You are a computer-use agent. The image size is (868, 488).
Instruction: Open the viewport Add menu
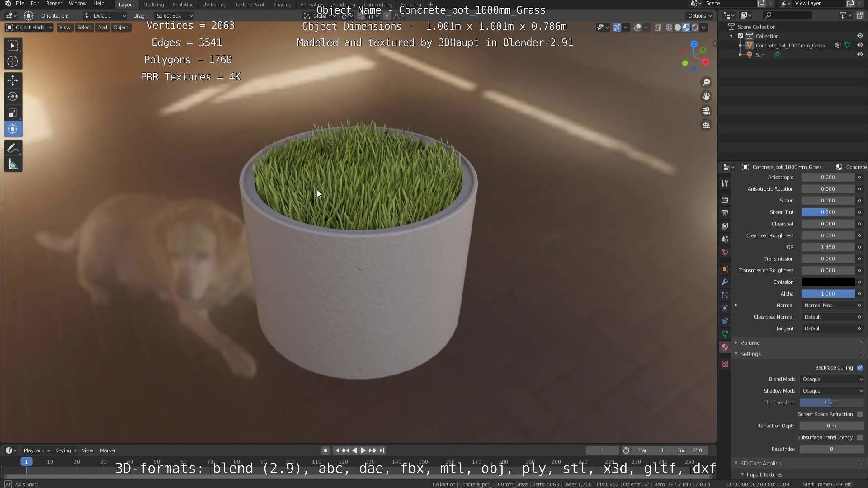tap(103, 28)
